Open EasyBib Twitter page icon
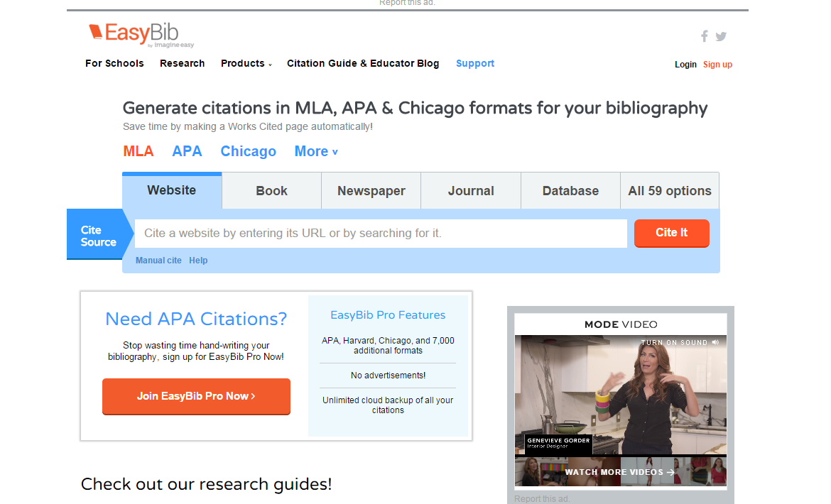Image resolution: width=831 pixels, height=504 pixels. (x=721, y=36)
